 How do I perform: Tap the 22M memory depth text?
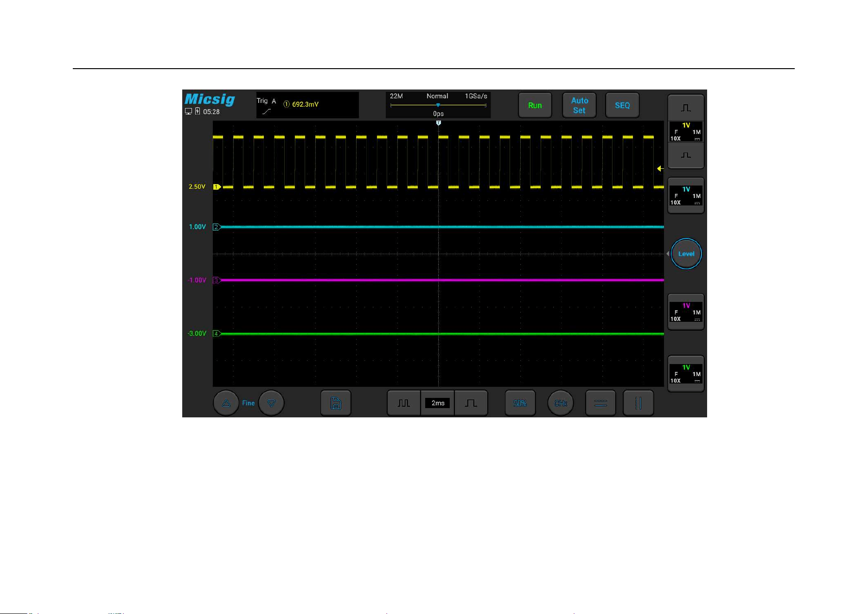(396, 96)
